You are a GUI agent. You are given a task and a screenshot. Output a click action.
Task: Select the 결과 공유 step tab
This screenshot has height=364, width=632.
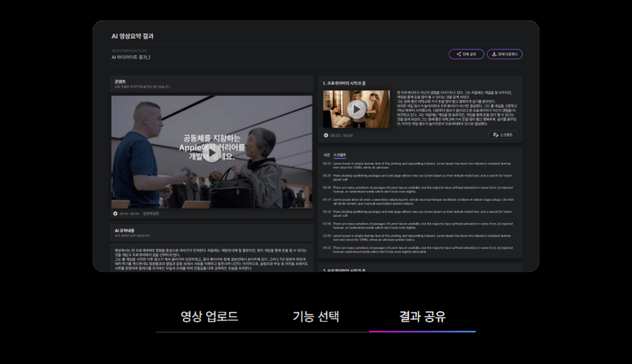pos(423,317)
